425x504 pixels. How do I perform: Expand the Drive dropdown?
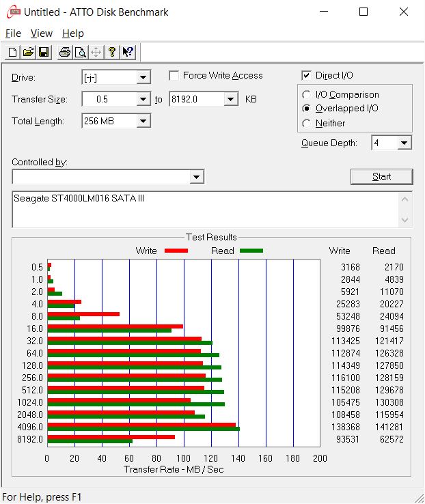[x=143, y=77]
